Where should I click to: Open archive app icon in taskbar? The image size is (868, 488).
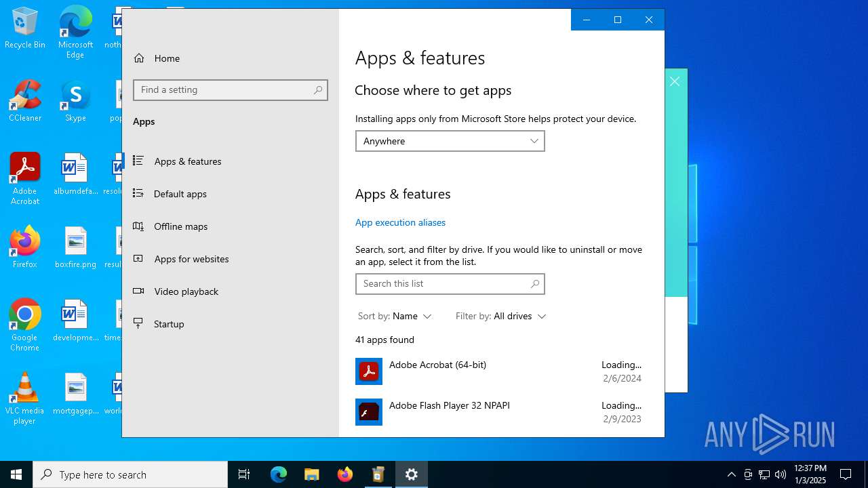[x=378, y=474]
